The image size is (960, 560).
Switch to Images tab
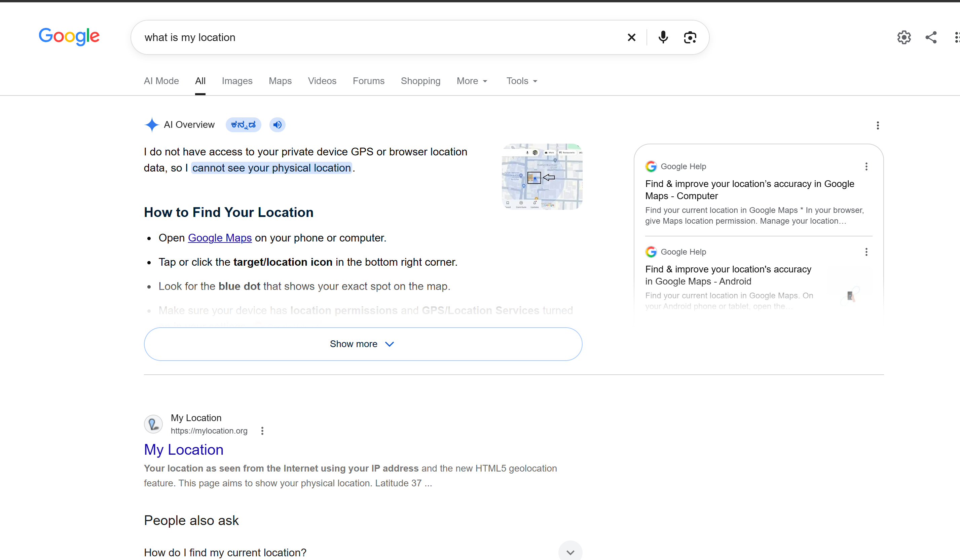(x=237, y=81)
